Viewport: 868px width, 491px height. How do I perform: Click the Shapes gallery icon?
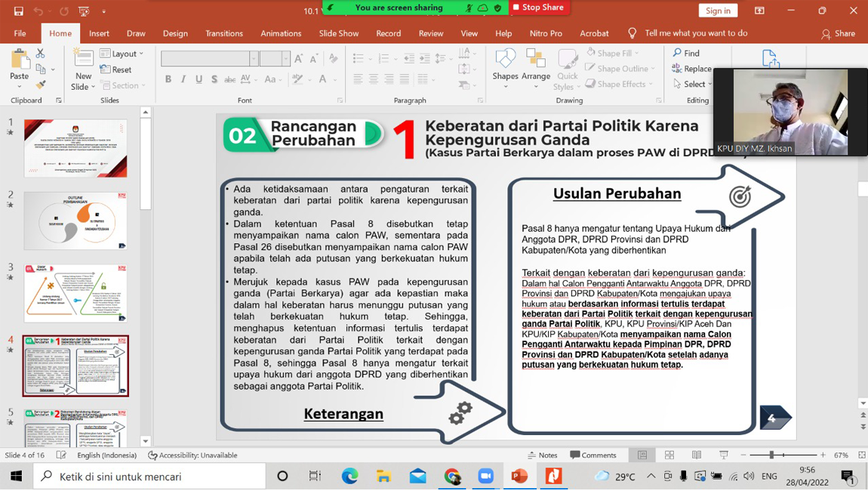coord(505,59)
